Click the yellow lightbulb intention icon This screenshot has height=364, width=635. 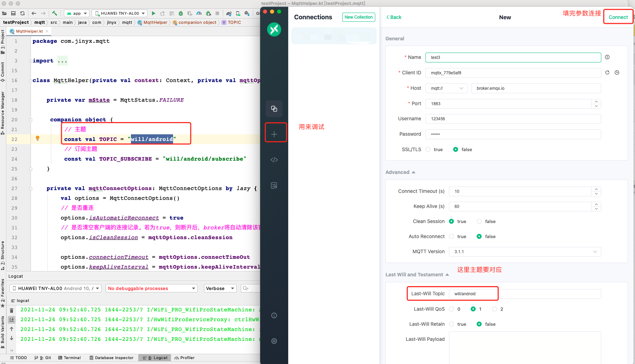coord(38,138)
